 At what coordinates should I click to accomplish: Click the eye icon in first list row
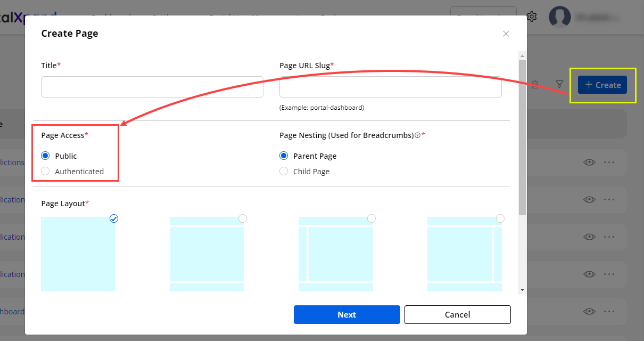coord(589,163)
